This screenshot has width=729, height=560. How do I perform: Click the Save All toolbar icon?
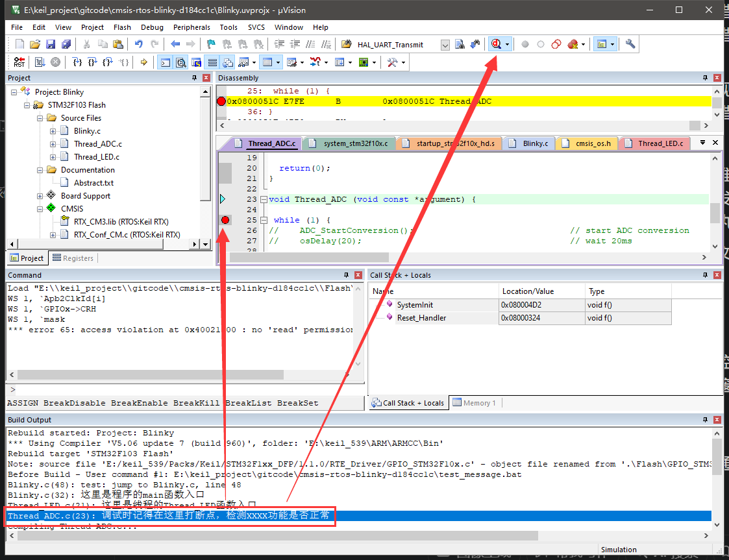pyautogui.click(x=66, y=44)
